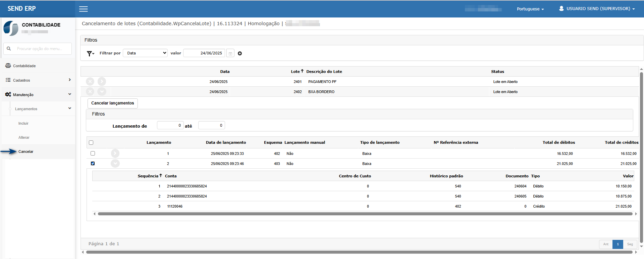Click documento 240604 cell
This screenshot has height=259, width=644.
click(x=521, y=186)
